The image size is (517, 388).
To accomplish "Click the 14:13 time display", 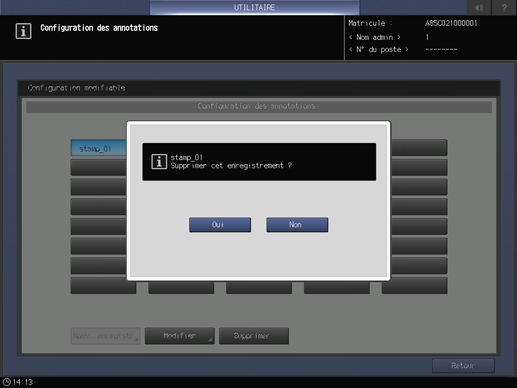I will [x=23, y=382].
